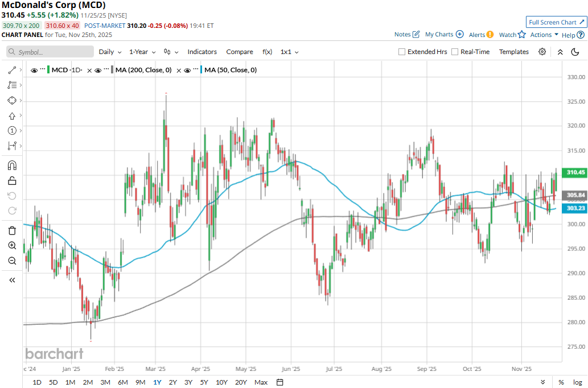The width and height of the screenshot is (588, 388).
Task: Select the Max time range
Action: tap(261, 382)
